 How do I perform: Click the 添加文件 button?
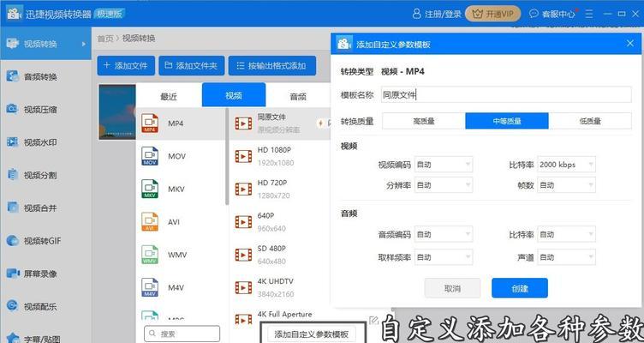point(126,66)
